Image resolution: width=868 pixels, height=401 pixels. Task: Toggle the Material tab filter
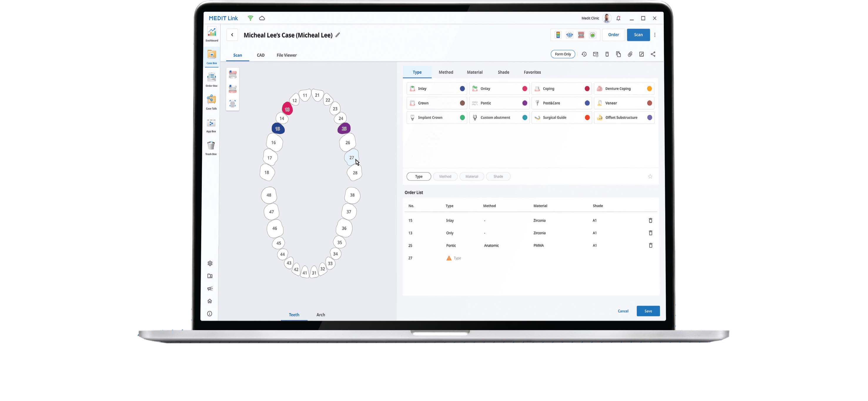[472, 176]
